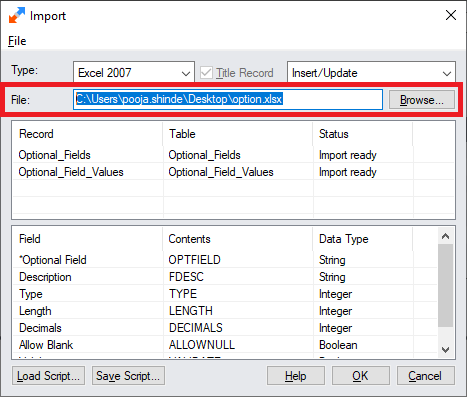Click the Cancel button
This screenshot has height=397, width=467.
pyautogui.click(x=425, y=376)
